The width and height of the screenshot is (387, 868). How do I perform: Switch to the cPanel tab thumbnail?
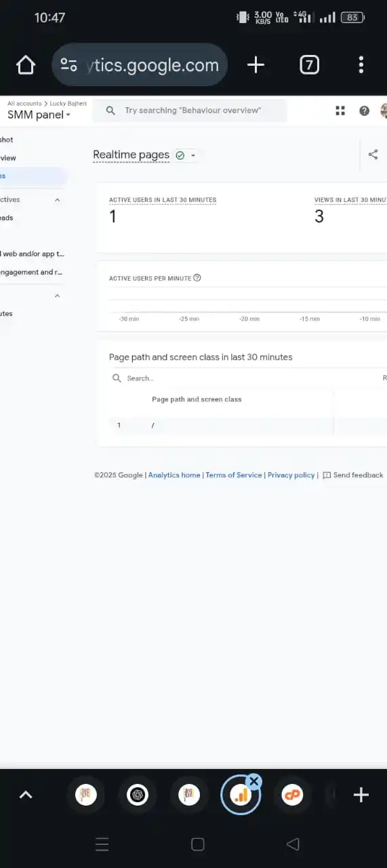click(293, 795)
